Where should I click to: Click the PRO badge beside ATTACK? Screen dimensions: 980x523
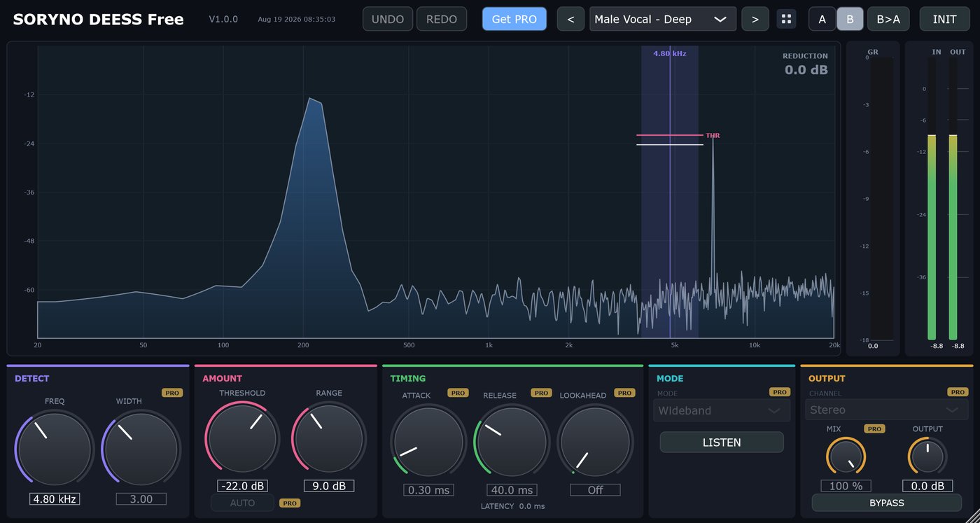(458, 393)
